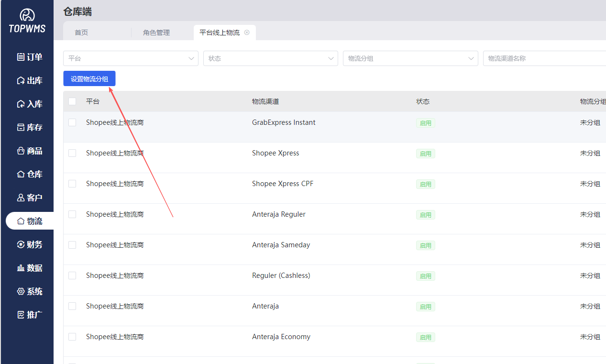Viewport: 606px width, 364px height.
Task: Check the GrabExpress Instant row checkbox
Action: coord(72,122)
